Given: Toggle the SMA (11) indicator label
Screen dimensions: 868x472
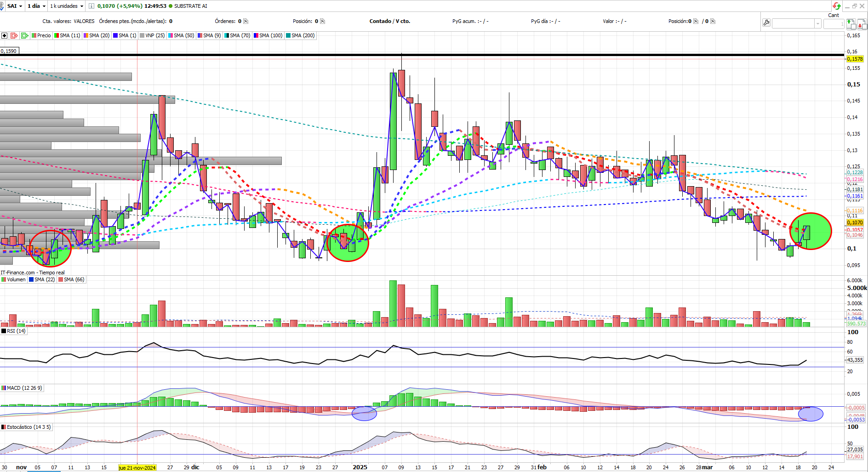Looking at the screenshot, I should 67,35.
